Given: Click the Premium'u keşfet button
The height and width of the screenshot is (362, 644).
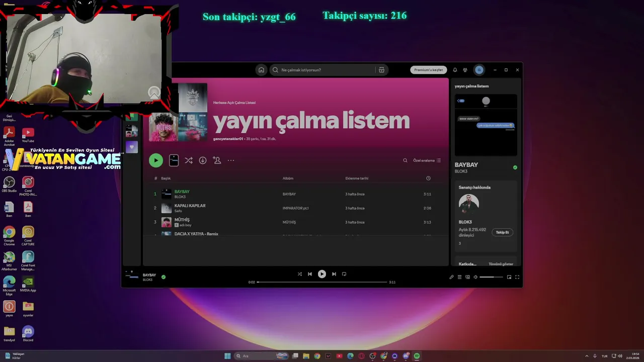Looking at the screenshot, I should point(429,70).
